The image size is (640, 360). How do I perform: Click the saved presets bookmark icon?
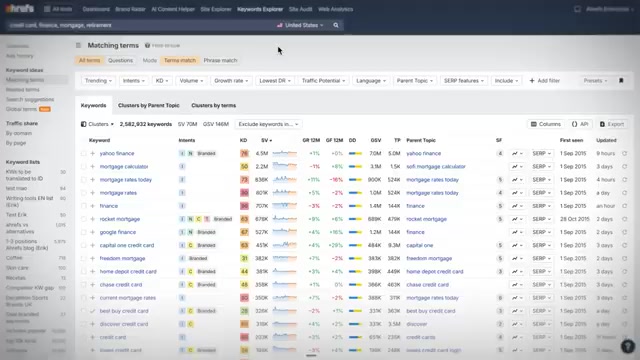(x=621, y=81)
